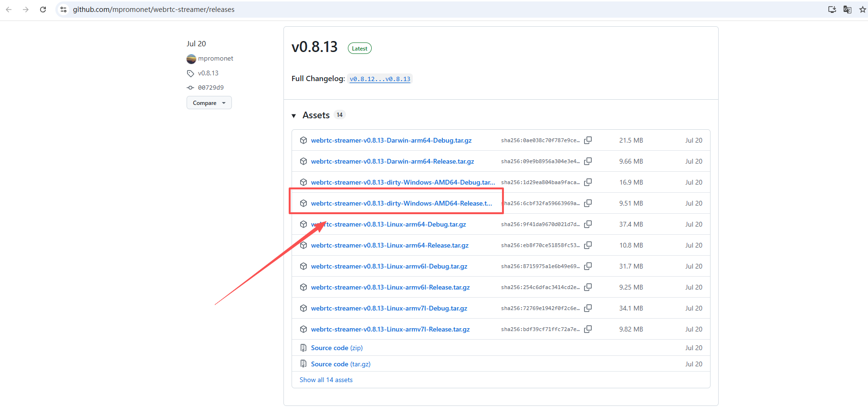Image resolution: width=868 pixels, height=415 pixels.
Task: Copy sha256 for Linux-armv7l-Release asset
Action: pos(588,329)
